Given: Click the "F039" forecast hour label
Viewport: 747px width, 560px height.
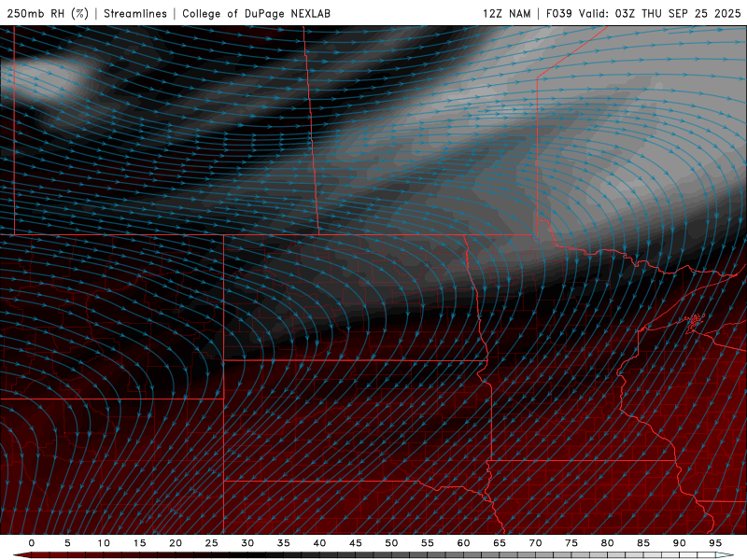Looking at the screenshot, I should [x=558, y=13].
